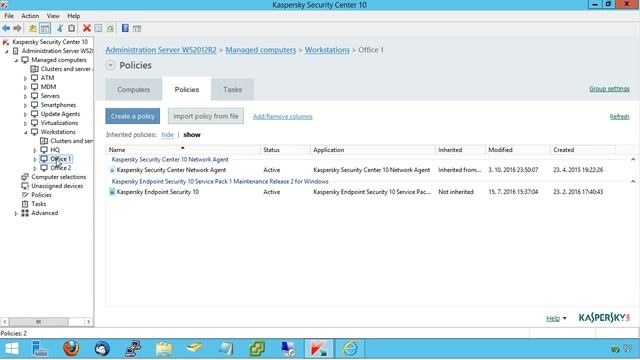Viewport: 640px width, 360px height.
Task: Open the Help dropdown near Kaspersky logo
Action: [556, 318]
